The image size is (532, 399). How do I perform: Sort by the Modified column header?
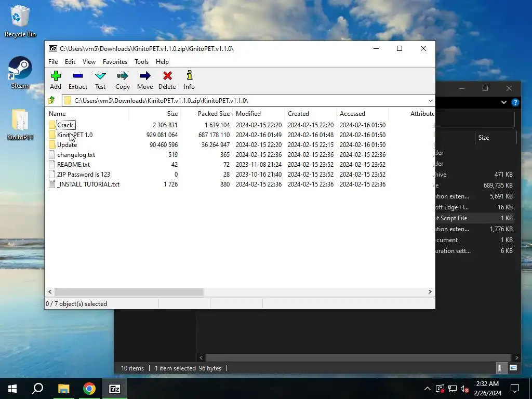pyautogui.click(x=259, y=114)
